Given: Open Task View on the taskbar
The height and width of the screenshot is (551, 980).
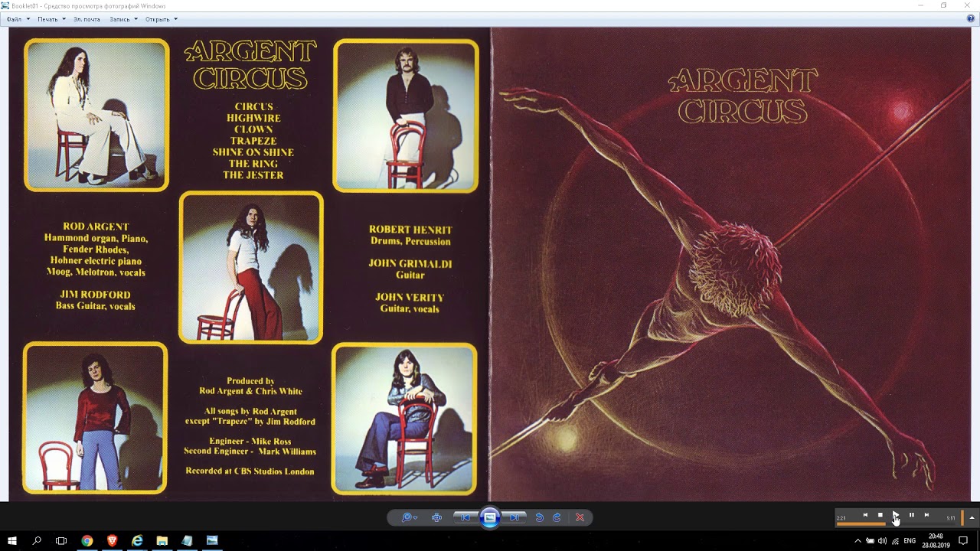Looking at the screenshot, I should [61, 540].
